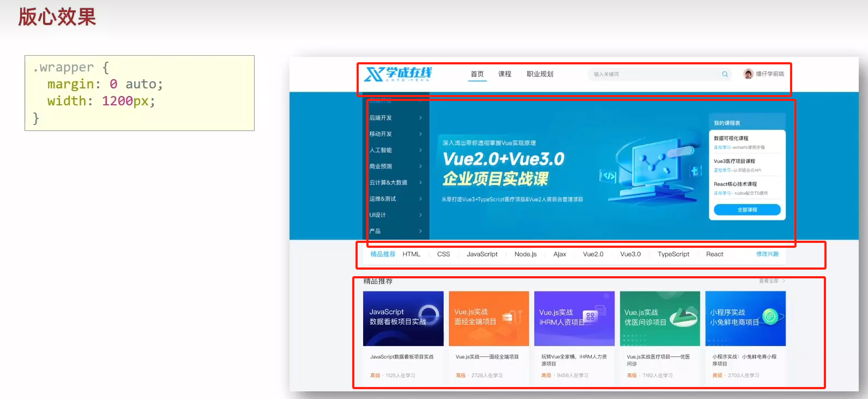Viewport: 868px width, 399px height.
Task: Click 9456人在学习 course info
Action: [572, 376]
